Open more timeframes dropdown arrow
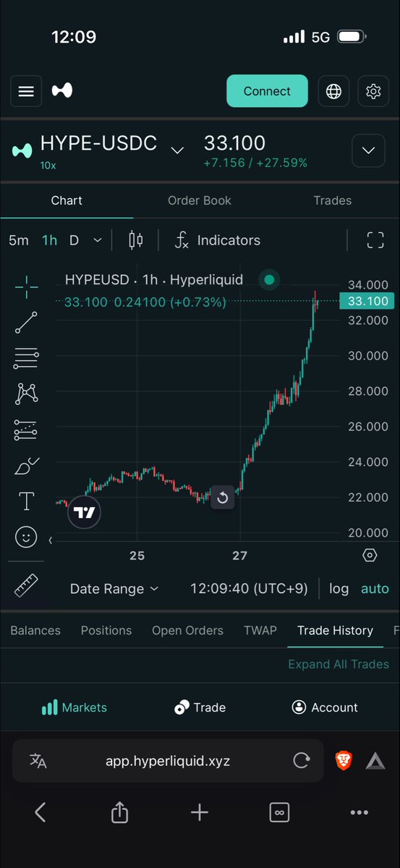 [x=98, y=240]
